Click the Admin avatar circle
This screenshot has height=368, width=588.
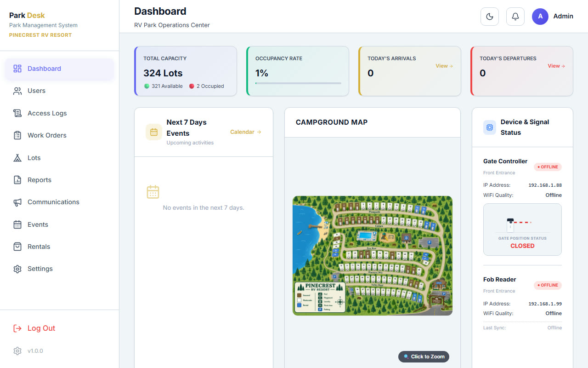tap(540, 17)
